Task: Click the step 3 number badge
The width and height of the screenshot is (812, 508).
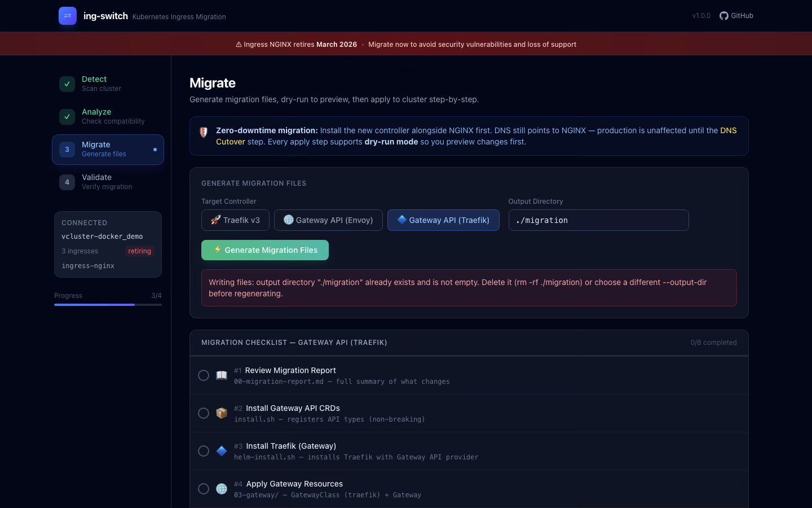Action: [67, 150]
